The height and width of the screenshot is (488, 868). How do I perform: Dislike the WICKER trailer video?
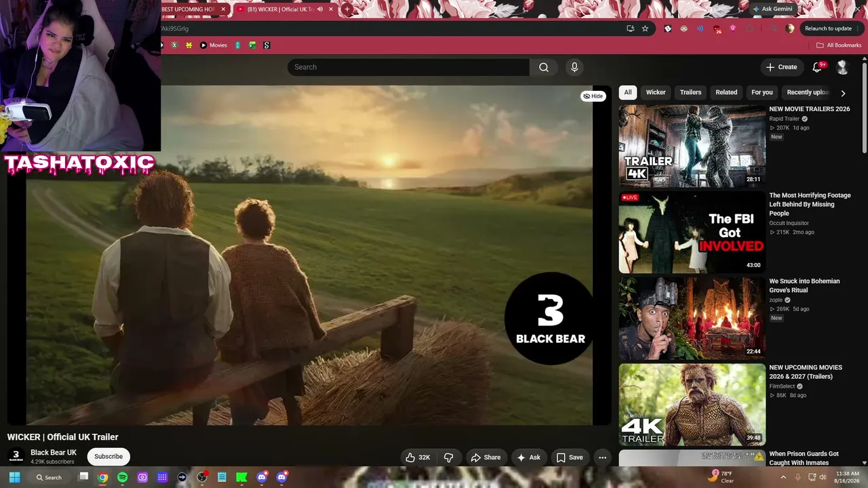(x=449, y=457)
